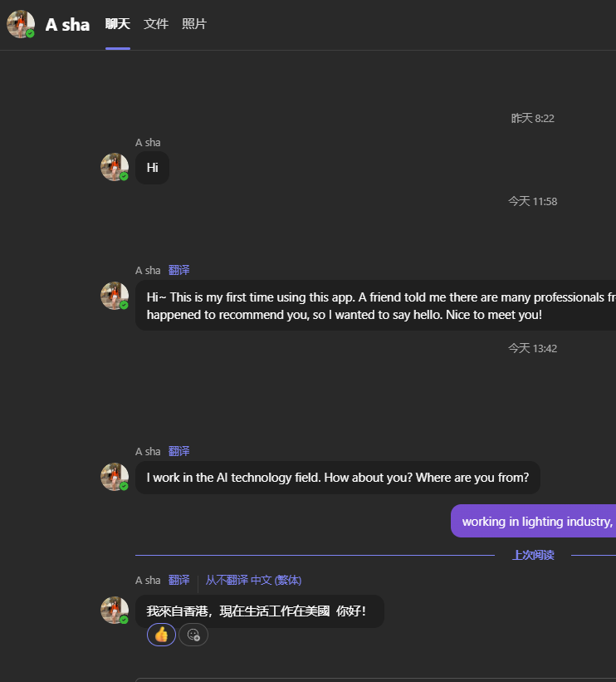Open the 照片 tab
Viewport: 616px width, 682px height.
tap(194, 24)
